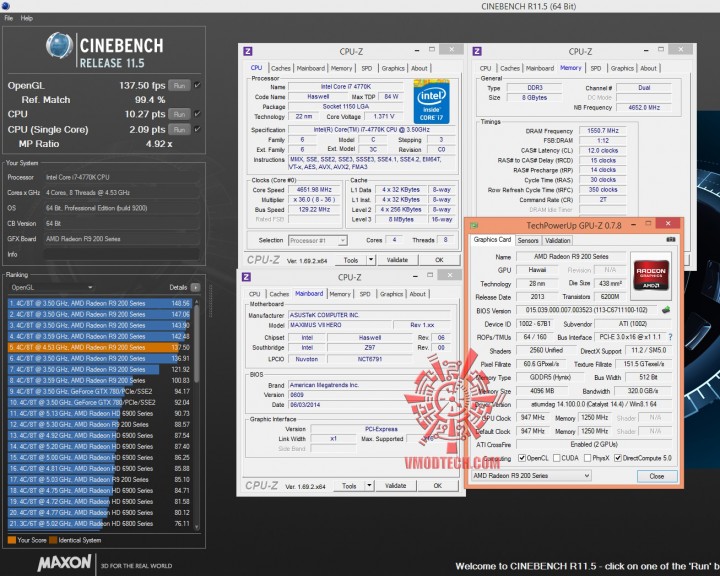This screenshot has width=720, height=576.
Task: Open Tools dropdown arrow in CPU-Z CPU window
Action: 371,260
